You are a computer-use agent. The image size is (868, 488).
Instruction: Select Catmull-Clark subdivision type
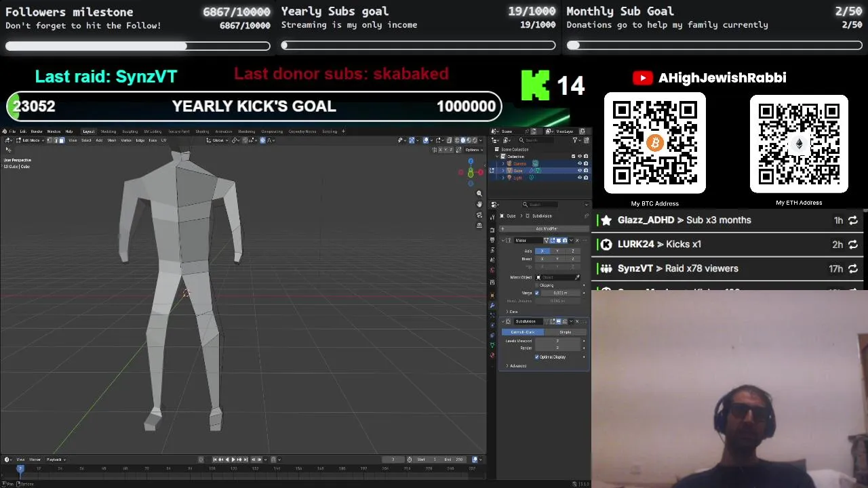(523, 332)
